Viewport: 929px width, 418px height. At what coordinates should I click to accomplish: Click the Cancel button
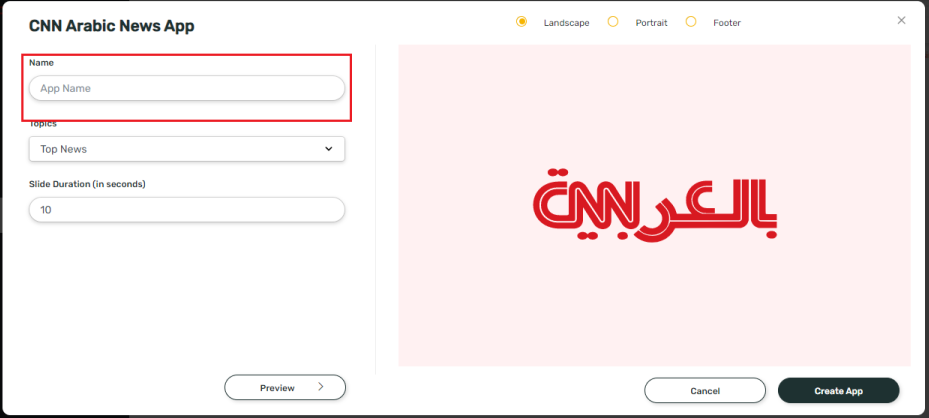coord(705,391)
